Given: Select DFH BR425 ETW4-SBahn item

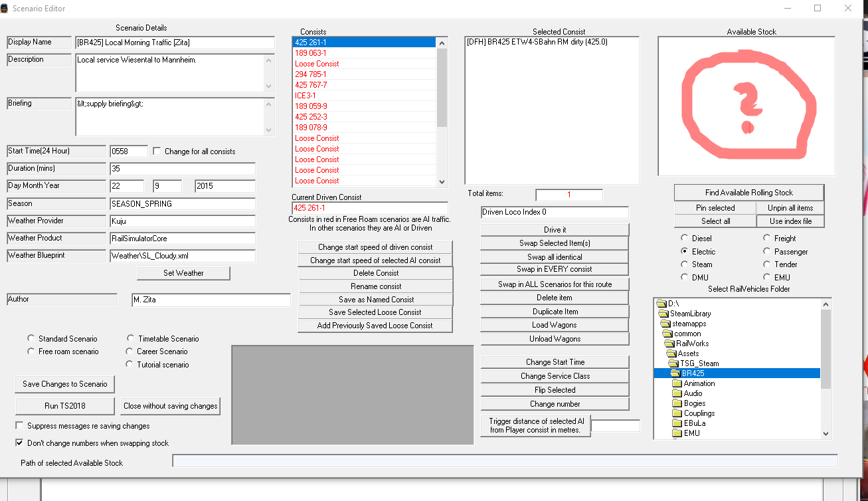Looking at the screenshot, I should coord(537,42).
